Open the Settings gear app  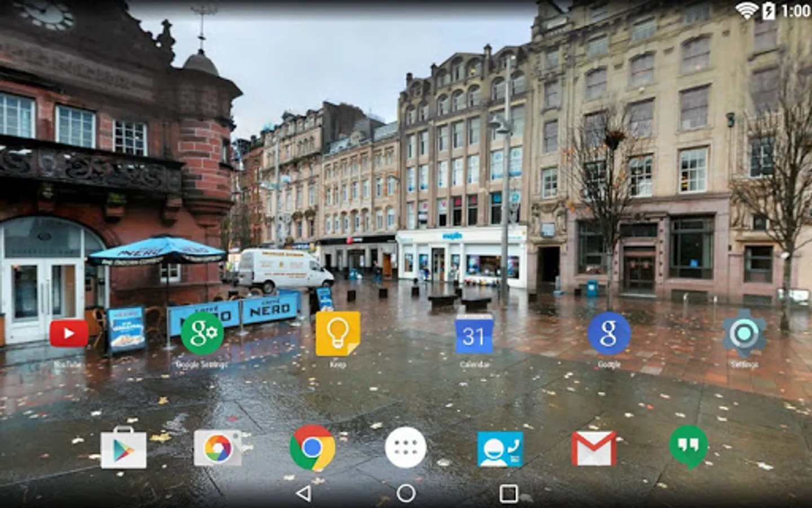(744, 334)
